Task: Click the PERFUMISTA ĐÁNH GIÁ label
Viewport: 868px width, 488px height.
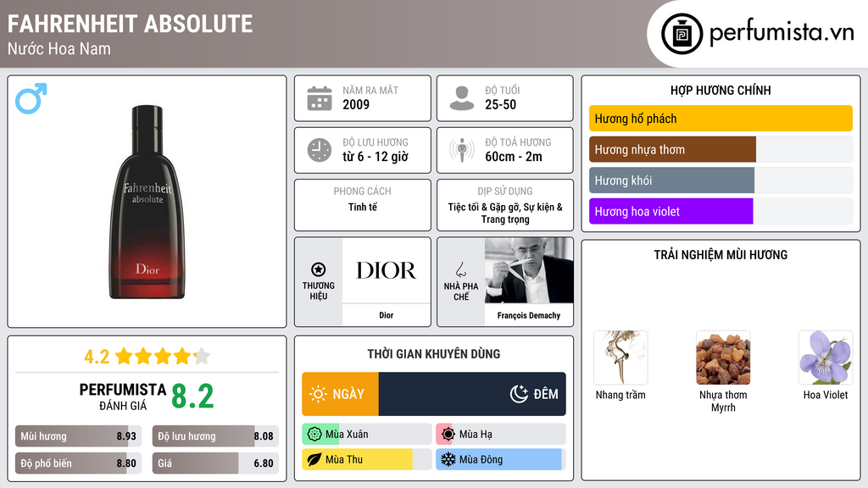Action: pos(123,396)
